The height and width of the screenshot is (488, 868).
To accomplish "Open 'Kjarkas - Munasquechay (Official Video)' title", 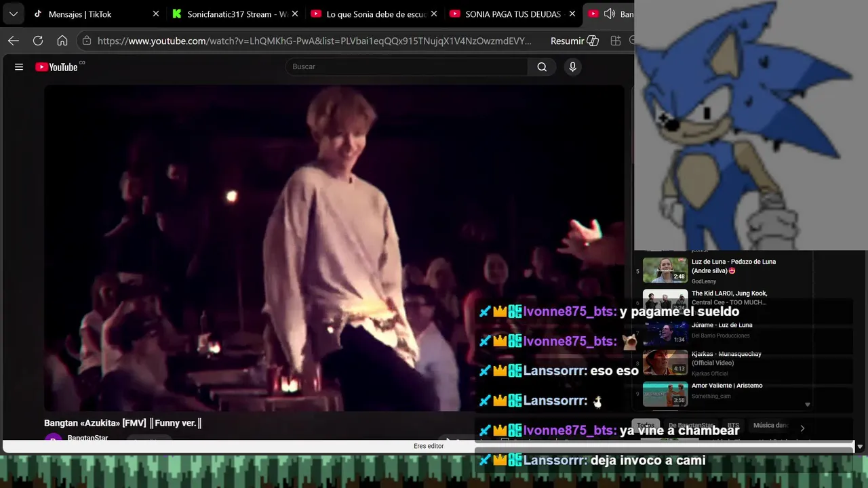I will (726, 358).
